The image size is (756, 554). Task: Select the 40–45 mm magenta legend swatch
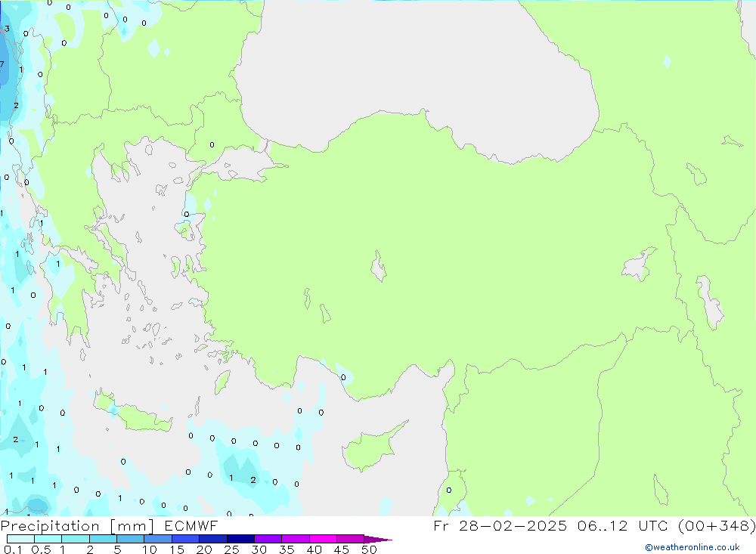pos(323,539)
